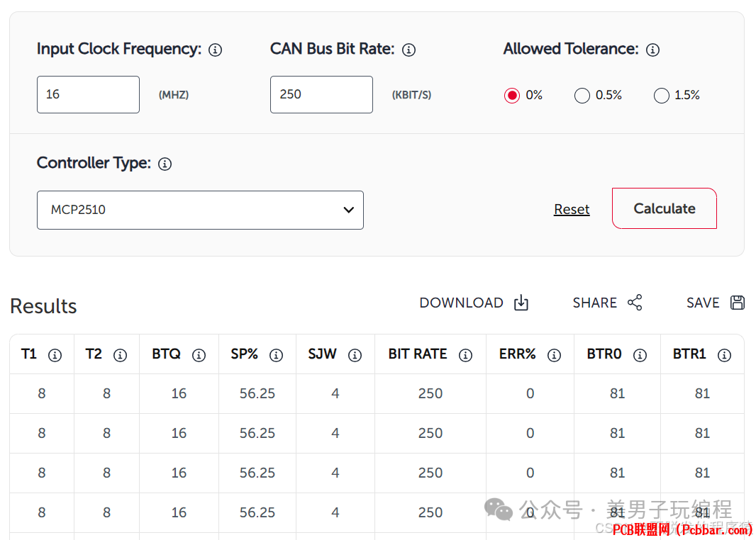Show the BTQ column info icon

pos(199,355)
